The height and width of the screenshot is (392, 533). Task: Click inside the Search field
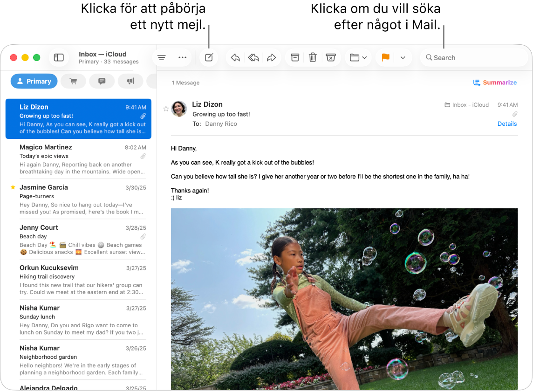474,57
